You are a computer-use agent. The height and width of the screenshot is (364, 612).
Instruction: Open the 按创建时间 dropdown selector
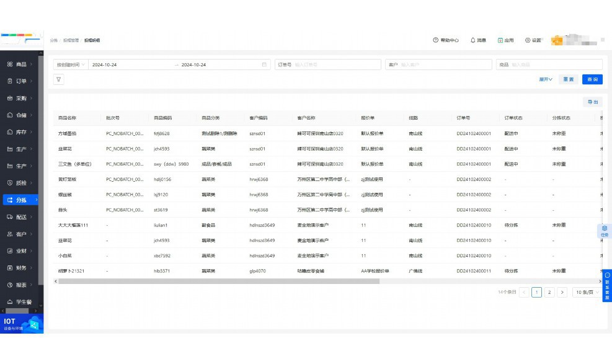(x=70, y=64)
